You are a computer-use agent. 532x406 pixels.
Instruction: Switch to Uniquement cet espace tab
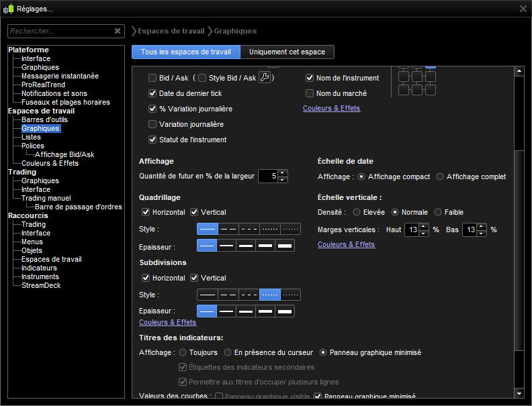click(287, 52)
